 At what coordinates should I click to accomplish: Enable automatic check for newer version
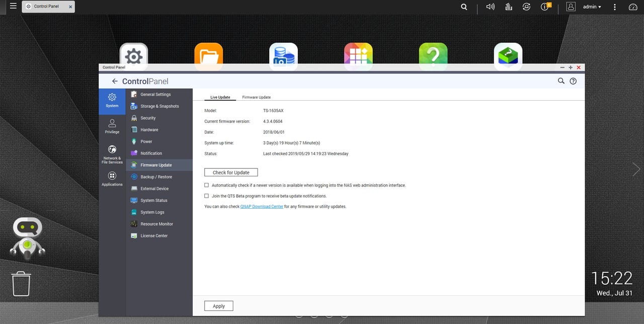[207, 185]
